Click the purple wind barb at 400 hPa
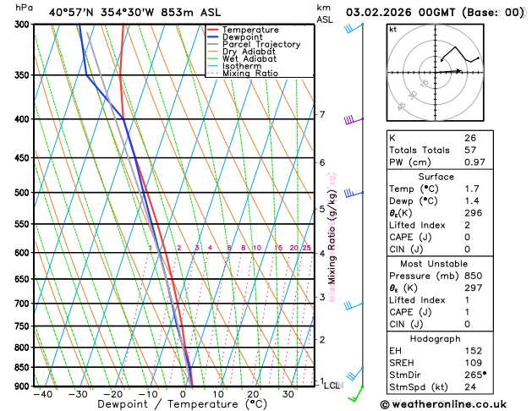Image resolution: width=532 pixels, height=411 pixels. point(354,120)
